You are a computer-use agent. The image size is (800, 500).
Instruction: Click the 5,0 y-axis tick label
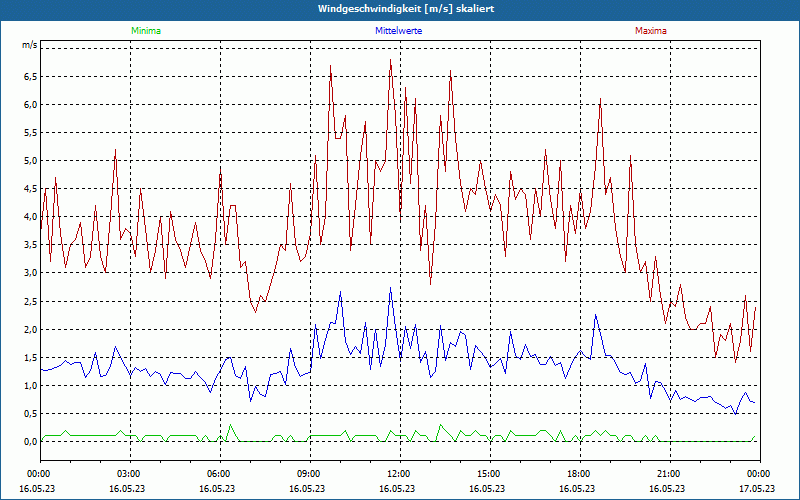30,160
